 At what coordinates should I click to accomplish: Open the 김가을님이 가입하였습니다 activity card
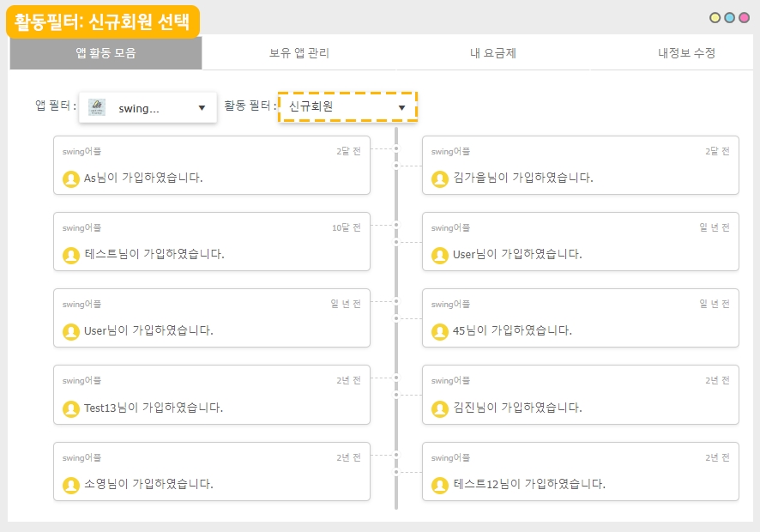[x=580, y=166]
